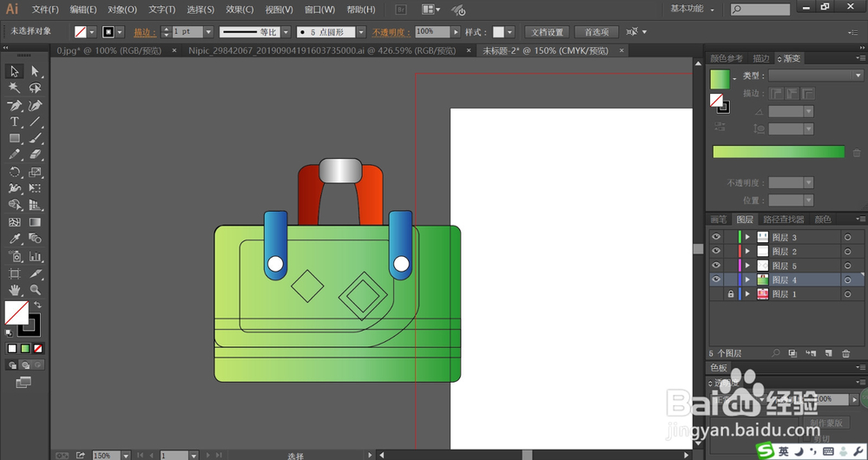Image resolution: width=868 pixels, height=460 pixels.
Task: Open 基本功能 workspace switcher
Action: (692, 10)
